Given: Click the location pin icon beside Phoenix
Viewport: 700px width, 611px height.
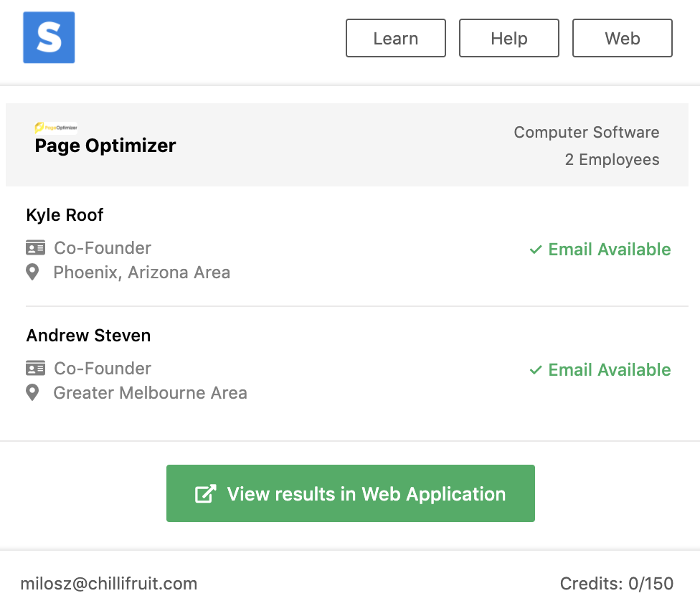Looking at the screenshot, I should [32, 272].
